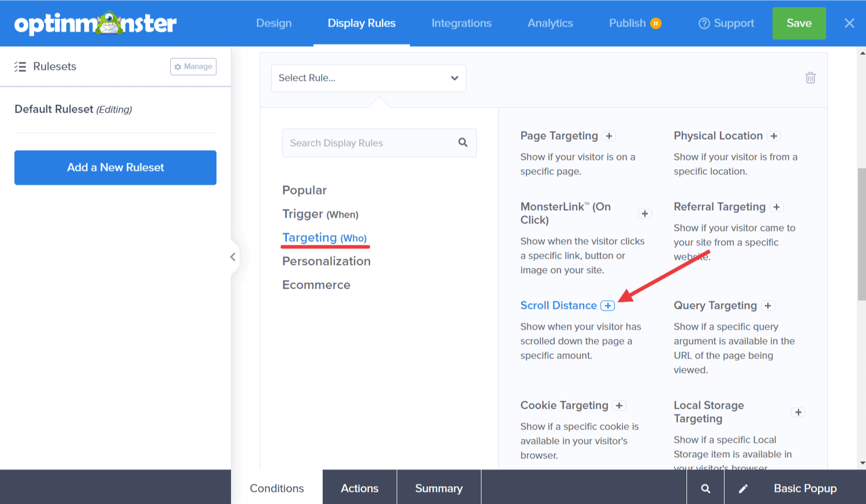
Task: Click the page's vertical scrollbar thumb
Action: [x=862, y=234]
